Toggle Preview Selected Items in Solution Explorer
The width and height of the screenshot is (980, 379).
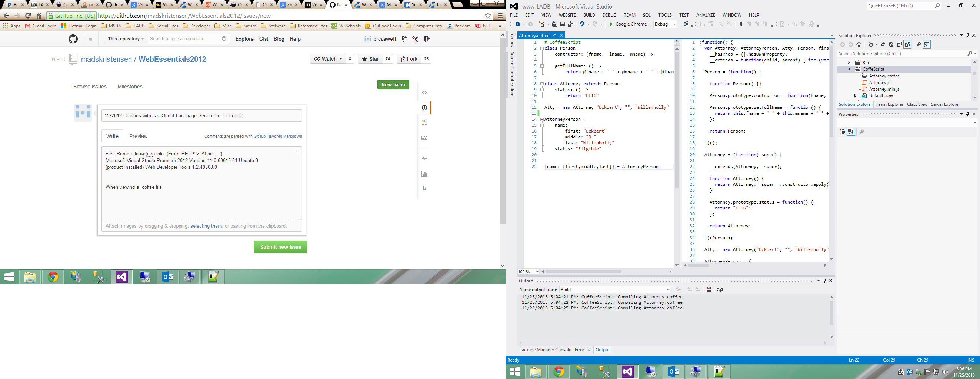[927, 44]
